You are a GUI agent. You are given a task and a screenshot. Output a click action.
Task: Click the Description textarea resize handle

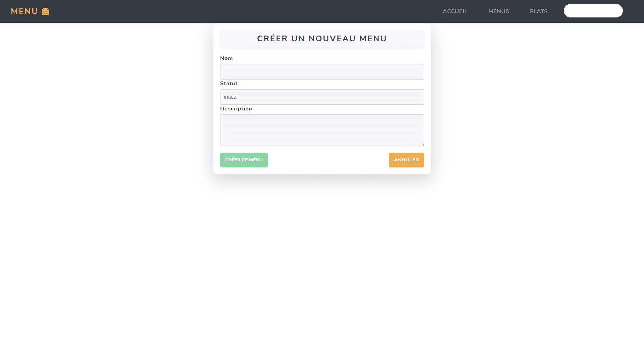pos(422,143)
